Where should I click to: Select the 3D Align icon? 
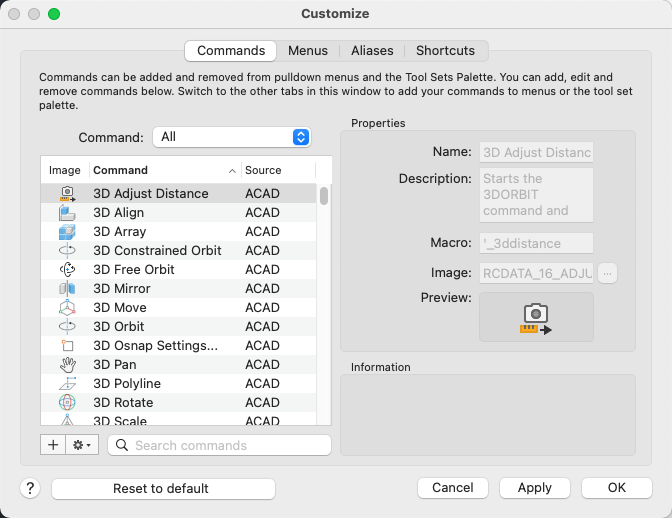pyautogui.click(x=67, y=213)
